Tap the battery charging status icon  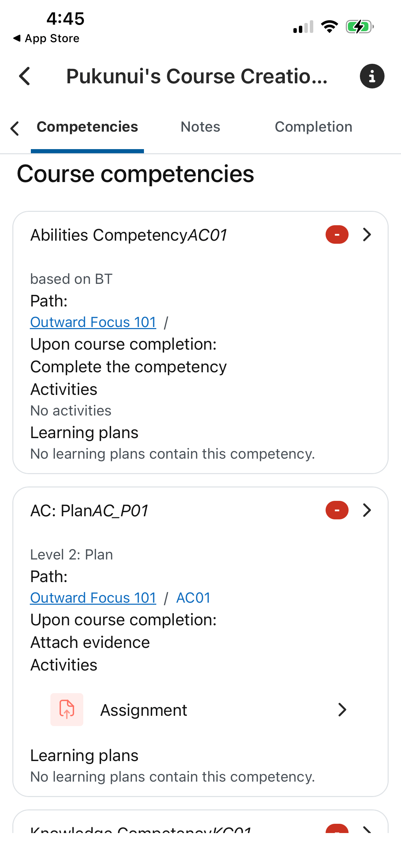coord(359,27)
